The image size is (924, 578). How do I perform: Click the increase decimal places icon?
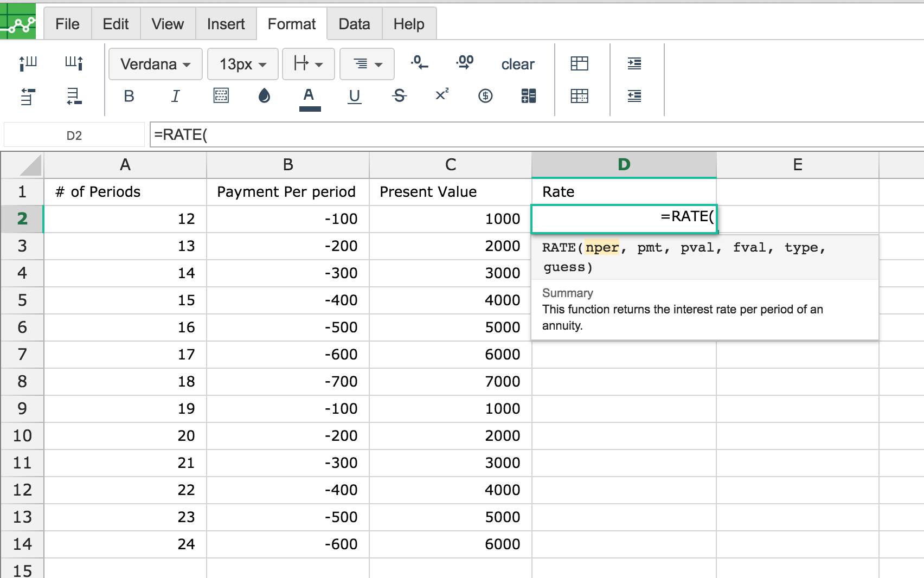[465, 63]
